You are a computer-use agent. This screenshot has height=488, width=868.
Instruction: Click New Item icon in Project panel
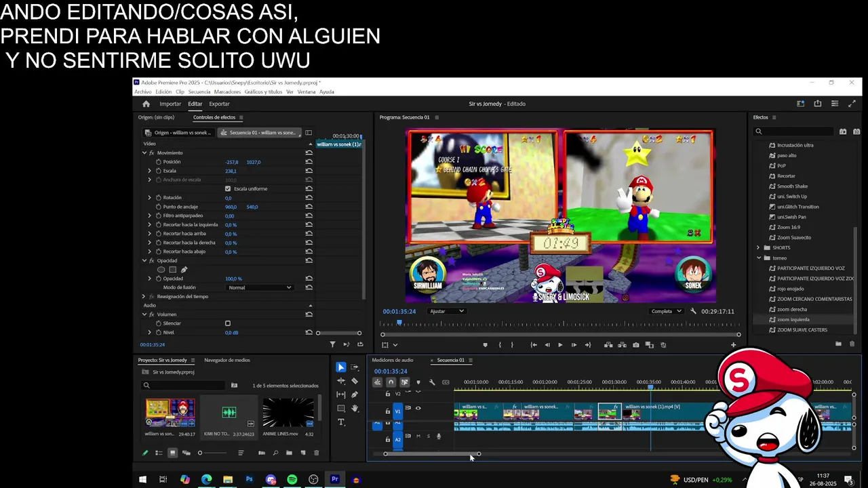303,453
